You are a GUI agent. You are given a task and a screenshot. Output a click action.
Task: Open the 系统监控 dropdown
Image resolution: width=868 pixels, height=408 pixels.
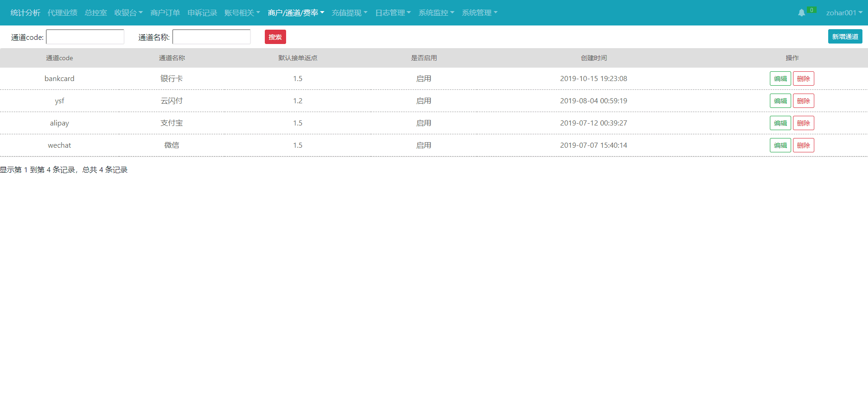tap(436, 13)
